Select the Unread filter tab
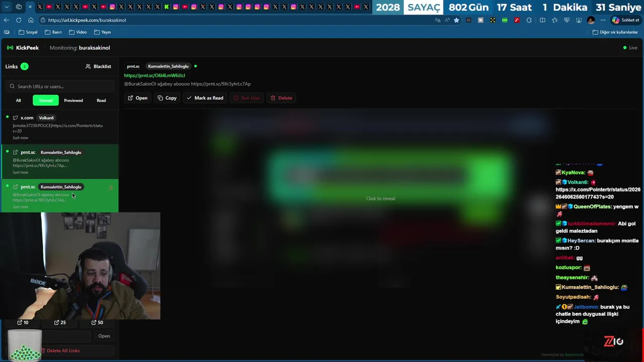Screen dimensions: 644x362 pos(46,101)
